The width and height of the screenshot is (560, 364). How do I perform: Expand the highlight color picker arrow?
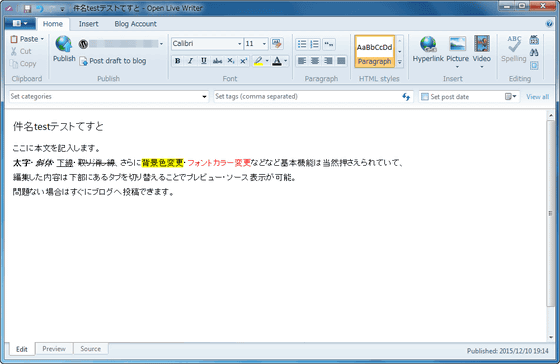point(267,61)
